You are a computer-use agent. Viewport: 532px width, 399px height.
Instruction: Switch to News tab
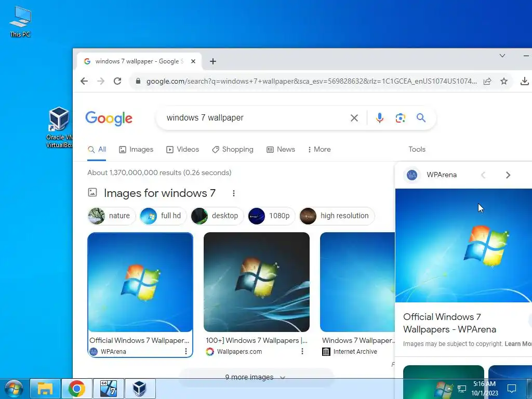pyautogui.click(x=281, y=150)
